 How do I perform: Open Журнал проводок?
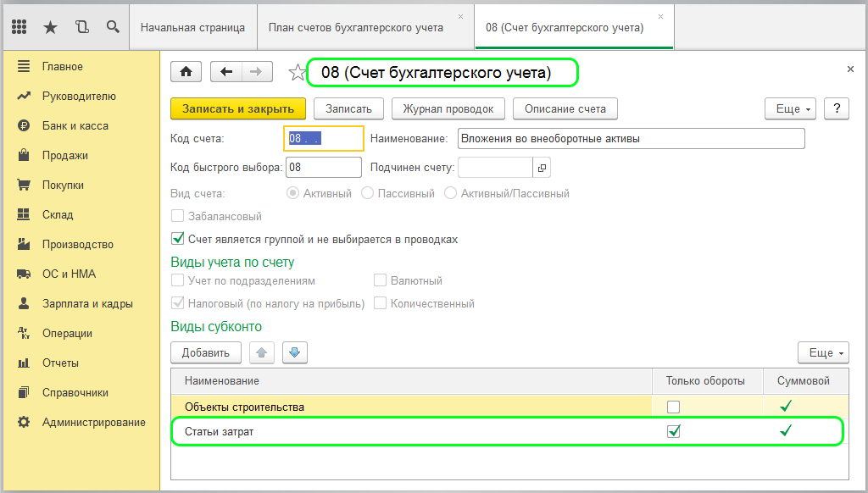pyautogui.click(x=448, y=109)
